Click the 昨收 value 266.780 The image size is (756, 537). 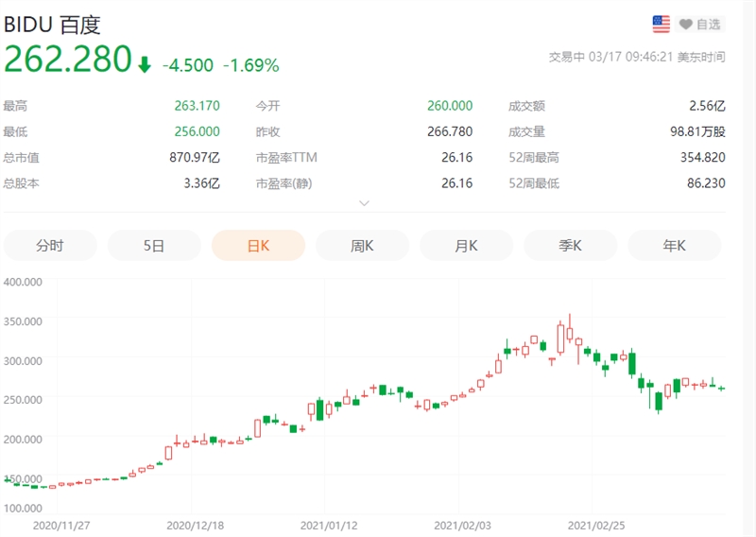tap(450, 131)
